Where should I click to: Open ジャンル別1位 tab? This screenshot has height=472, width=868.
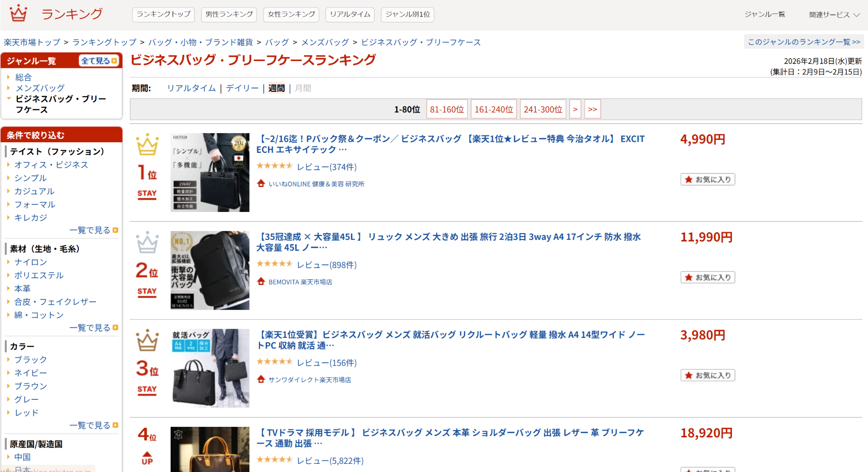pyautogui.click(x=408, y=14)
